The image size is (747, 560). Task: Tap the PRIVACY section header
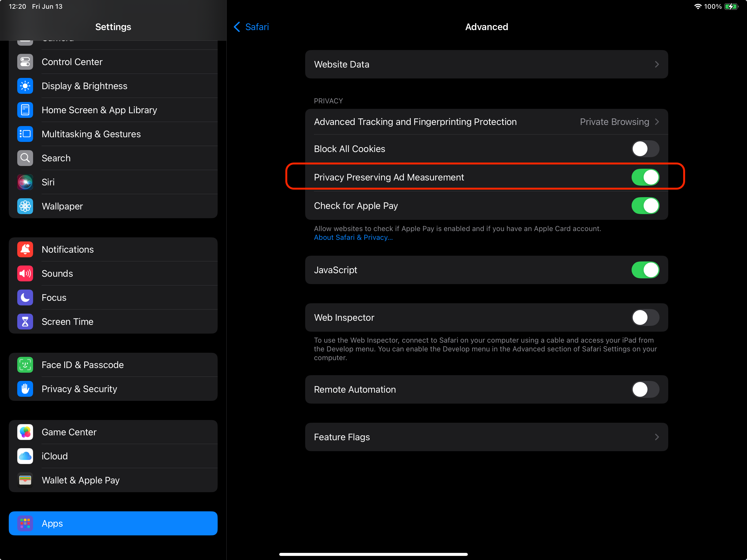328,101
